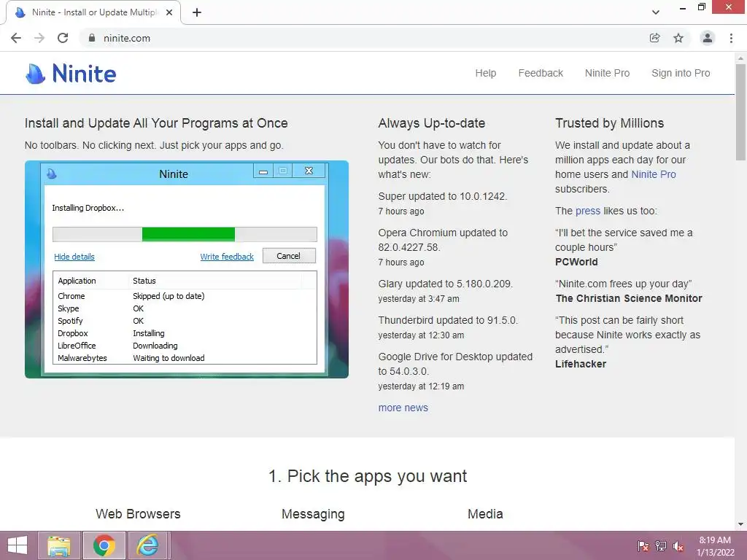Open the more news link
This screenshot has height=560, width=747.
coord(403,408)
